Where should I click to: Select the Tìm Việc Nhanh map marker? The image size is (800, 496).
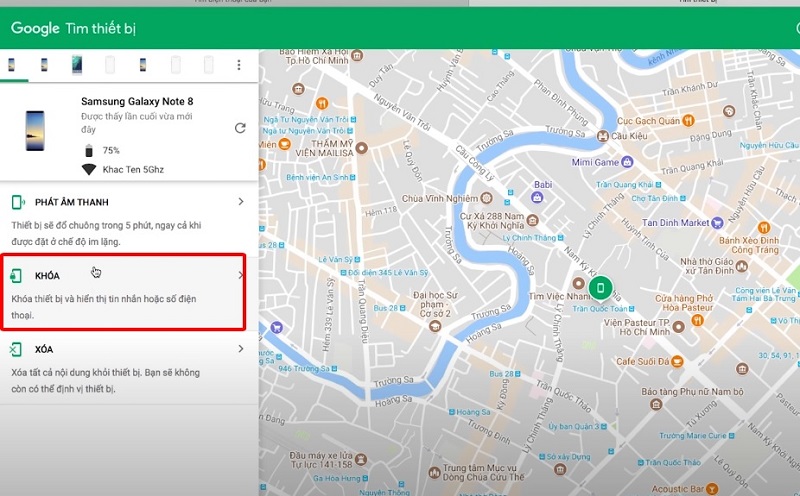click(x=578, y=283)
